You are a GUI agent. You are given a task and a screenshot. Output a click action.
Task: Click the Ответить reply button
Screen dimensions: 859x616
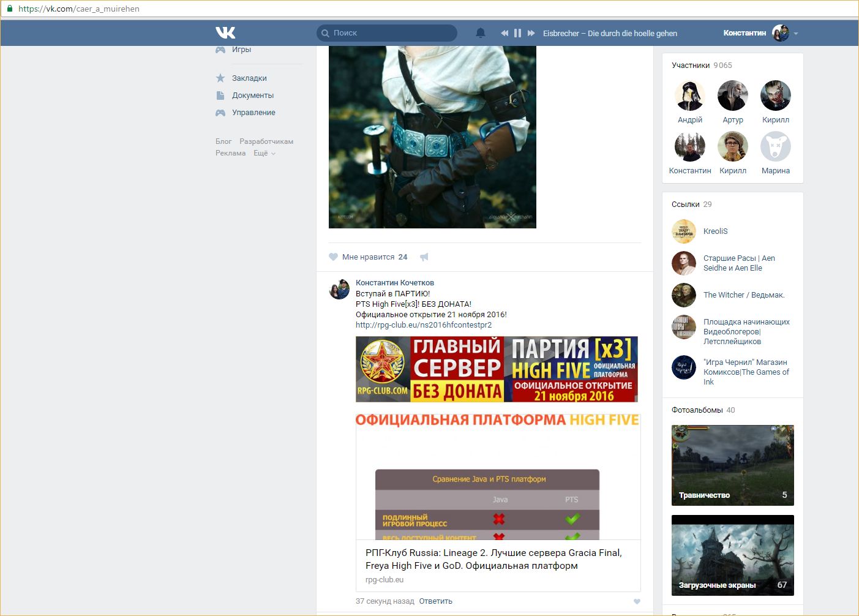point(435,601)
